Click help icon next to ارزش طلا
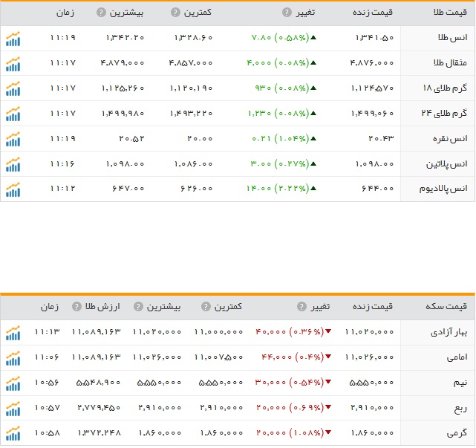 click(76, 306)
